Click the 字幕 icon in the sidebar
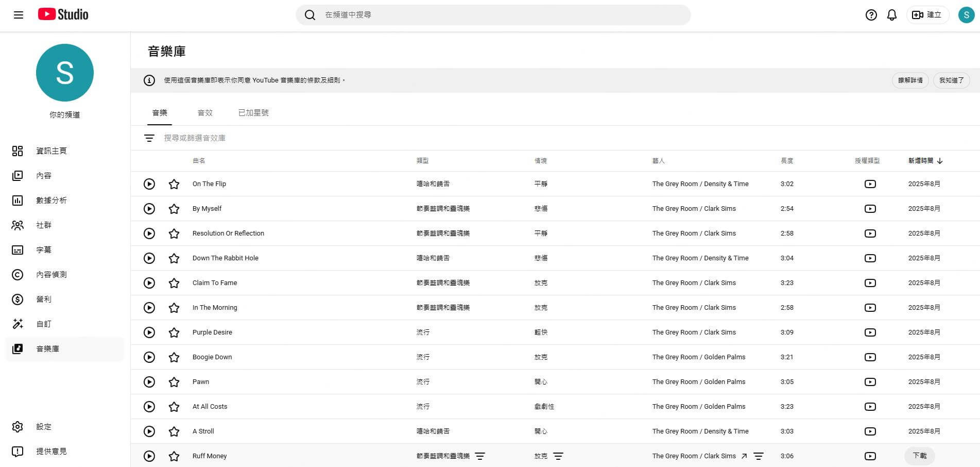Viewport: 980px width, 467px height. (18, 249)
